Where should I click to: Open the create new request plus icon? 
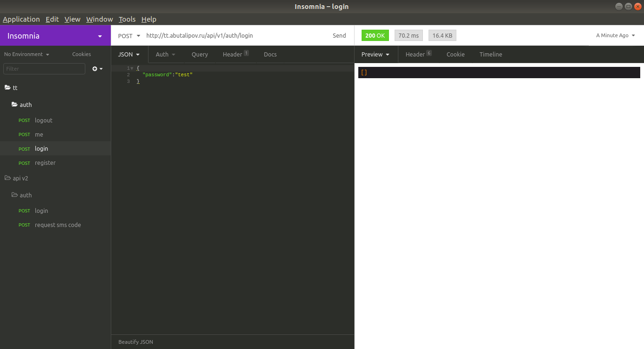98,69
